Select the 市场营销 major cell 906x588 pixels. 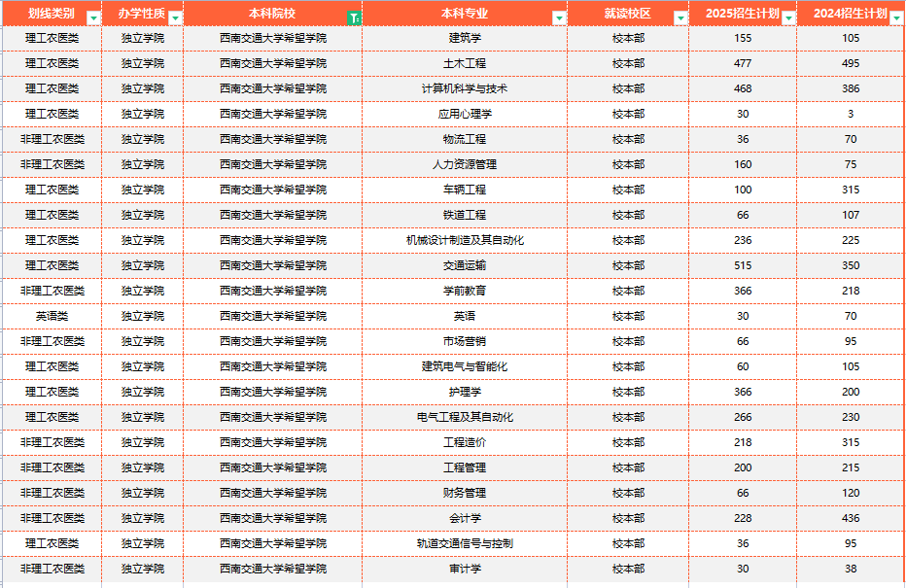click(x=465, y=341)
